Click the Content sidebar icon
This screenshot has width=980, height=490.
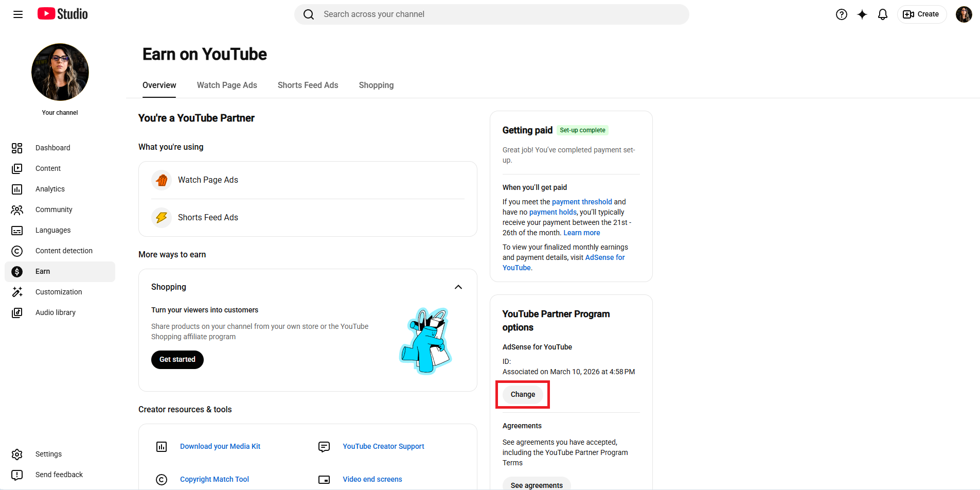click(17, 169)
